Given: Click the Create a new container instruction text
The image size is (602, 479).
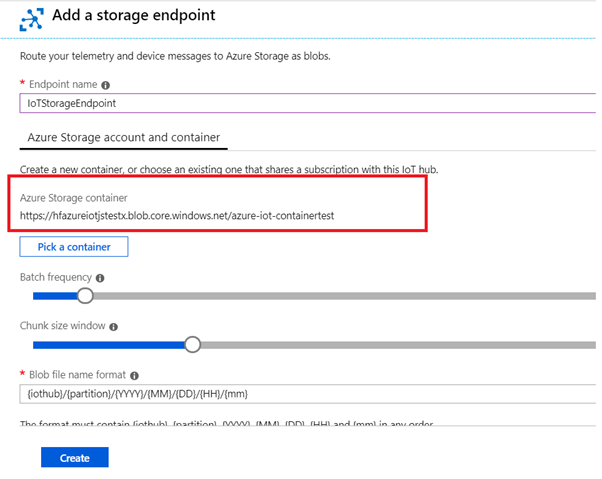Looking at the screenshot, I should coord(229,169).
